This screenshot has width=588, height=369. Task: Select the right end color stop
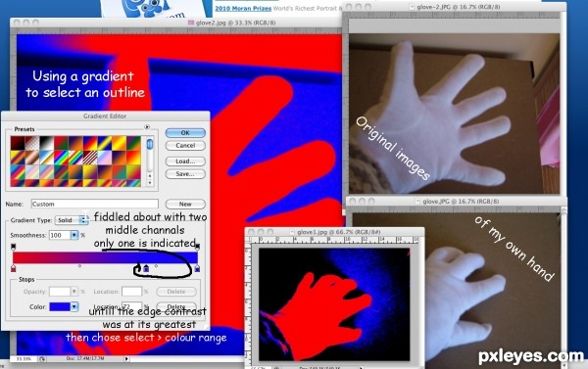197,268
